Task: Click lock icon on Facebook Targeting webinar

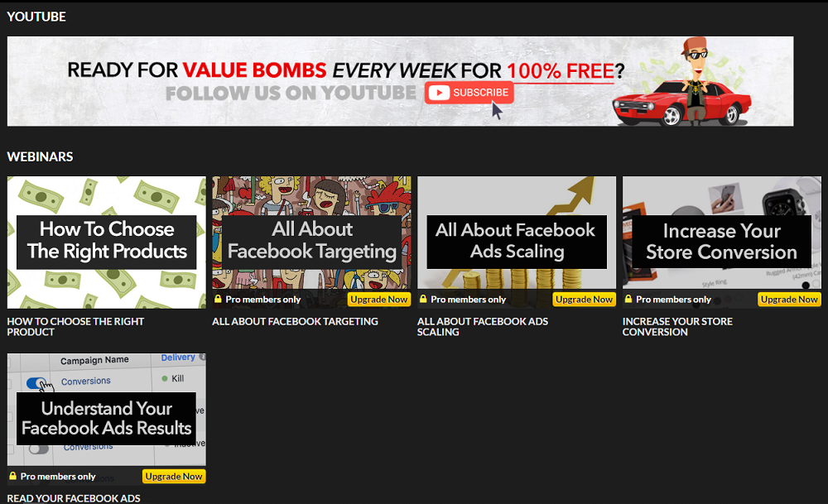Action: coord(219,300)
